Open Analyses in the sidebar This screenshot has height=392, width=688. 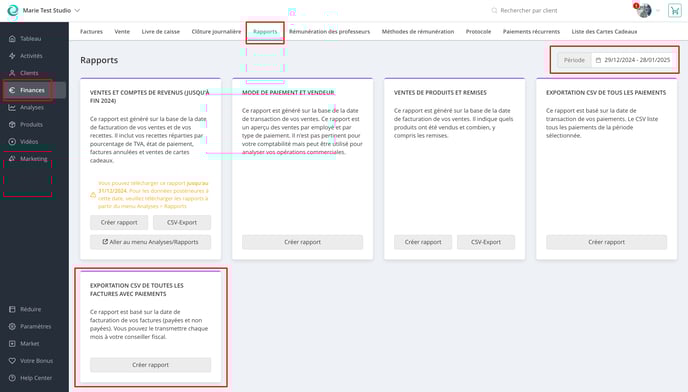(x=32, y=107)
